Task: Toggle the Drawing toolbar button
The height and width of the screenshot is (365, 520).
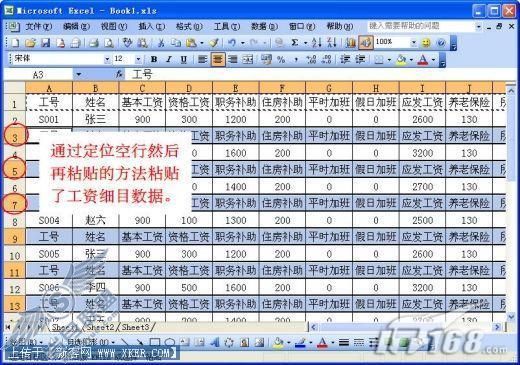Action: pos(366,43)
